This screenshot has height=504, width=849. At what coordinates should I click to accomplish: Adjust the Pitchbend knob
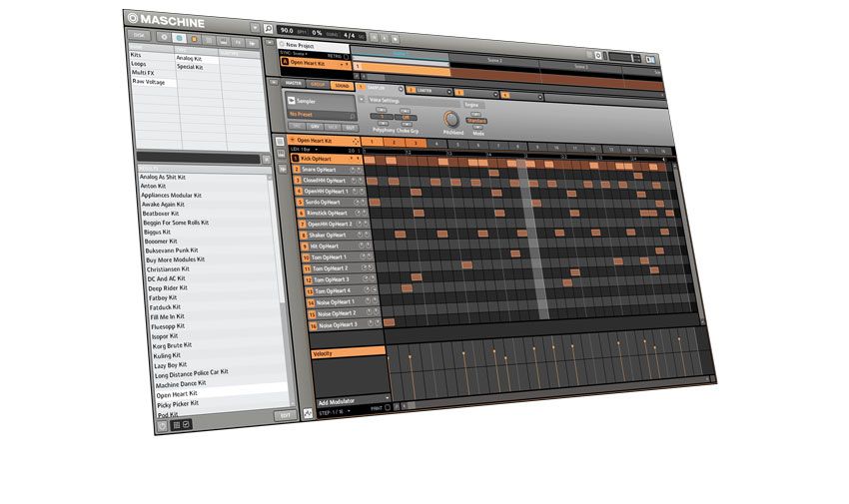450,119
